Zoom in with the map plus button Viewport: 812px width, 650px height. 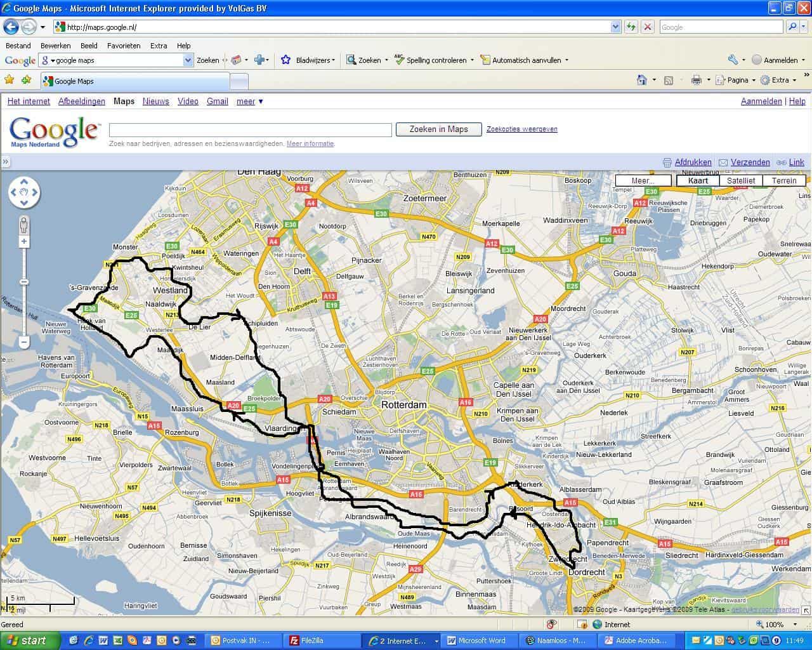(x=24, y=241)
